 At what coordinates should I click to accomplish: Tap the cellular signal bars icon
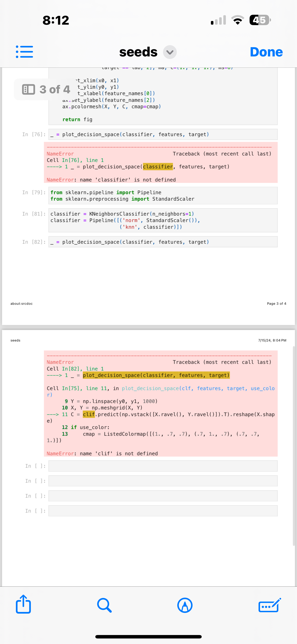pyautogui.click(x=218, y=20)
